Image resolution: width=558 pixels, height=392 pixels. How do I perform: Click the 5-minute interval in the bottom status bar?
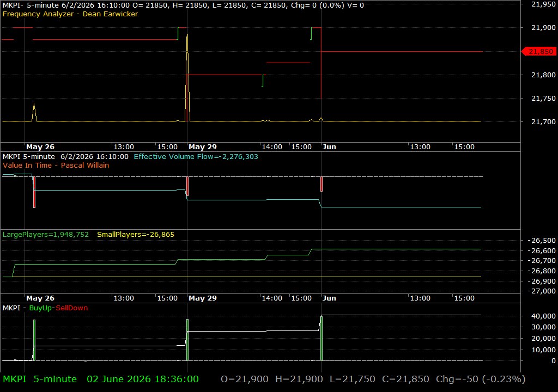pyautogui.click(x=55, y=379)
